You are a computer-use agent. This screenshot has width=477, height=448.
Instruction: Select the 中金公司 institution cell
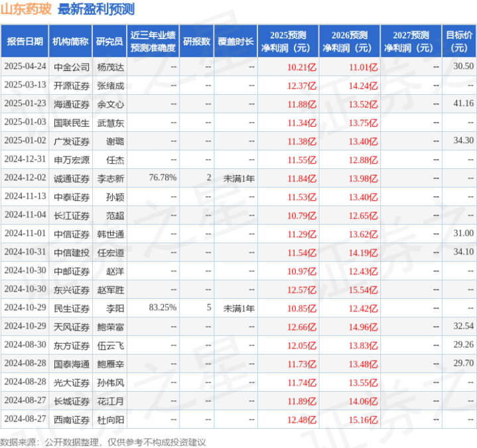tap(72, 67)
